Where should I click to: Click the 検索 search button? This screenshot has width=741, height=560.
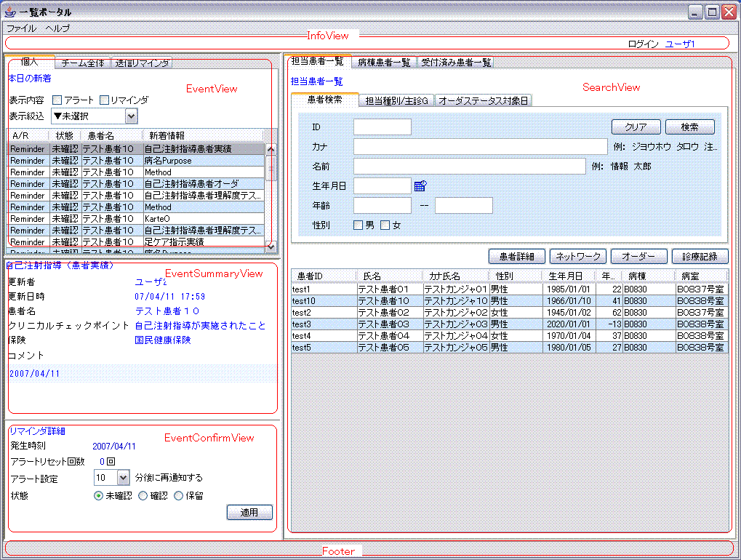pos(690,127)
